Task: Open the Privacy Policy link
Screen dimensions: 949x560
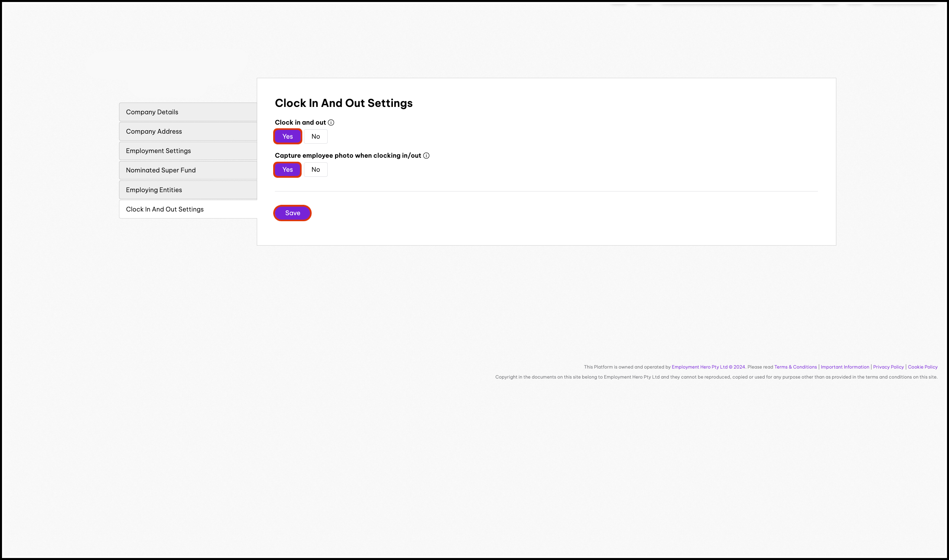Action: tap(888, 367)
